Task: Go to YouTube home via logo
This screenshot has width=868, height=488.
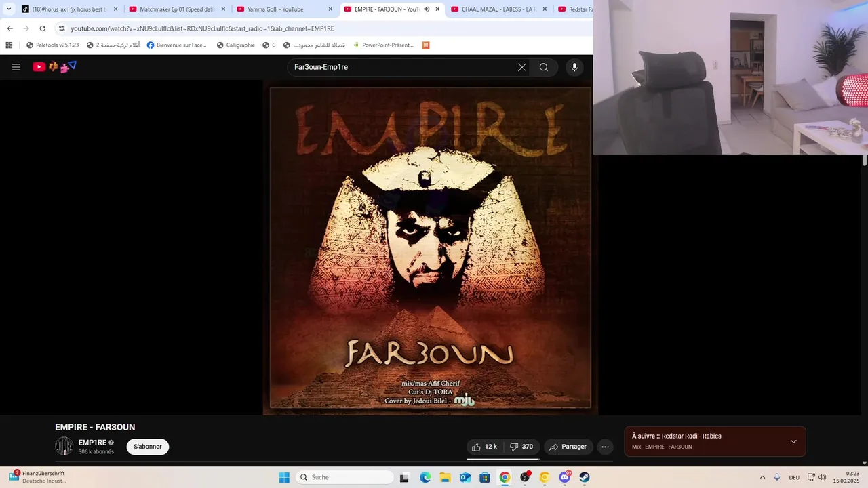Action: click(x=54, y=66)
